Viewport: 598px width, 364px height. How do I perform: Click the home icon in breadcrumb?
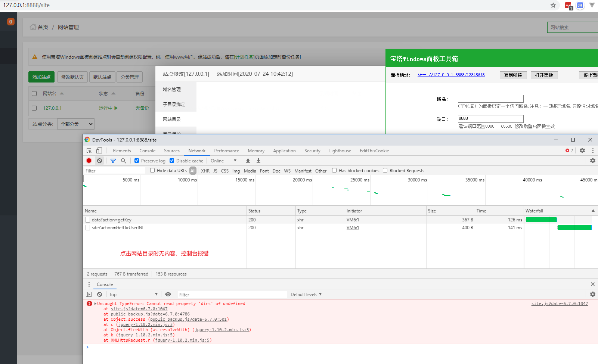click(33, 27)
